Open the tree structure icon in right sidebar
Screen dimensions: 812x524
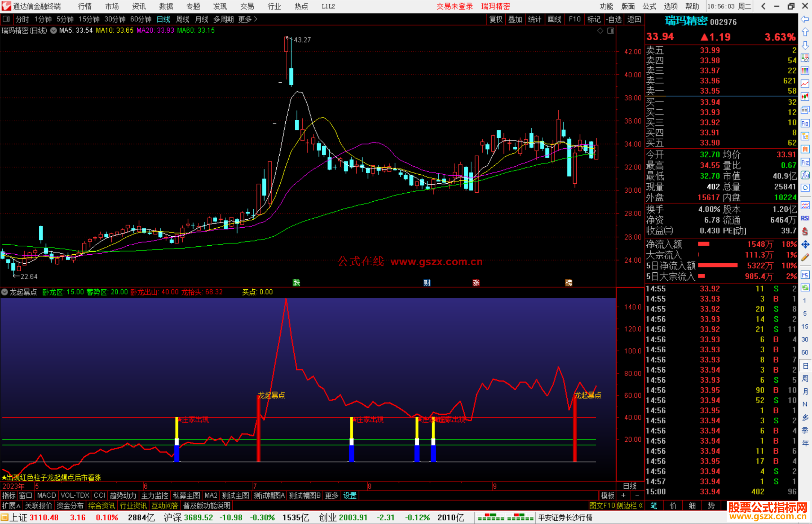[x=805, y=136]
